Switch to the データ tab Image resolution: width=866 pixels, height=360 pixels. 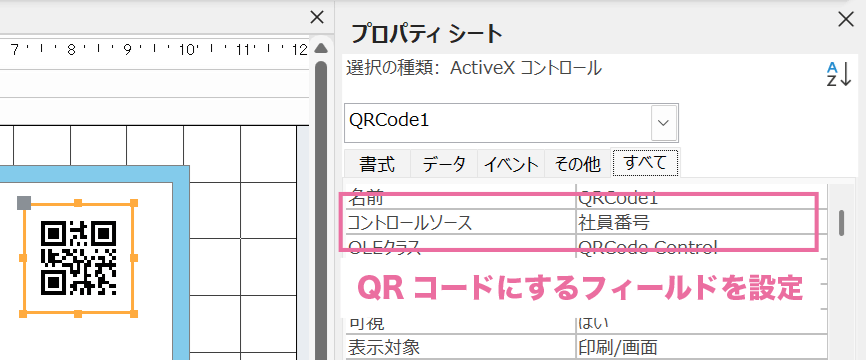pyautogui.click(x=444, y=164)
